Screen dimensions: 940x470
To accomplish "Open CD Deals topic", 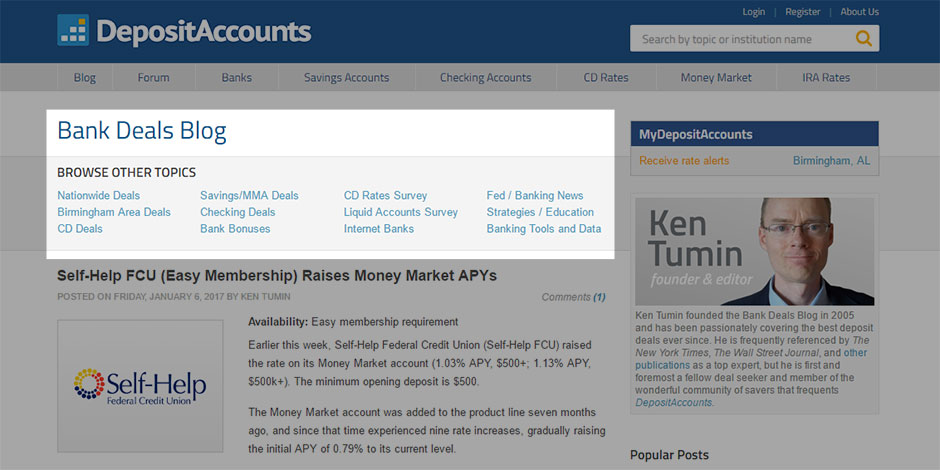I will tap(80, 229).
